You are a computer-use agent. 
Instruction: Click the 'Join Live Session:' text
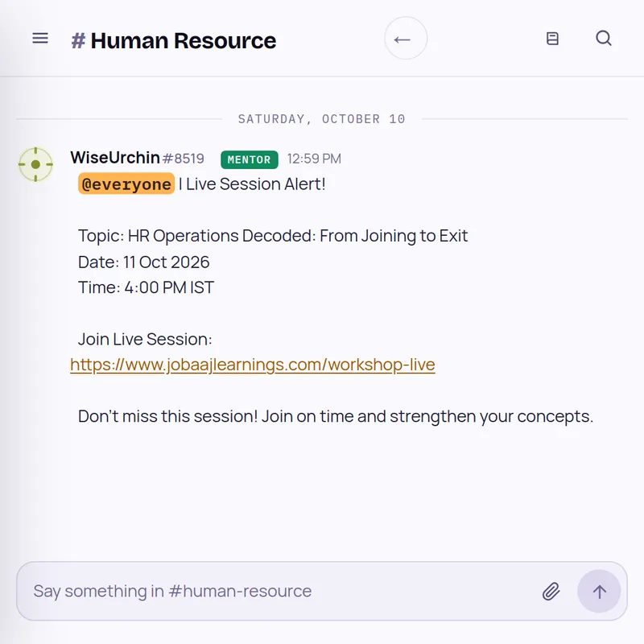pos(145,339)
